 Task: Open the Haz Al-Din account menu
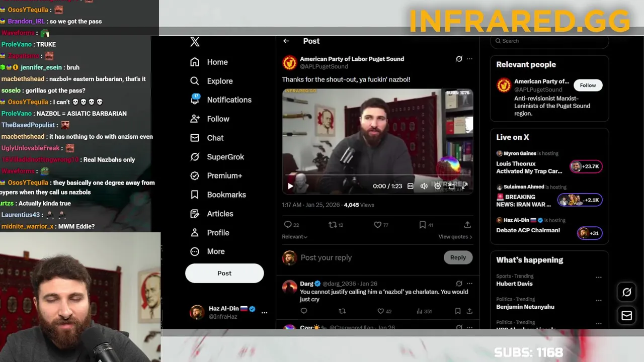(228, 312)
